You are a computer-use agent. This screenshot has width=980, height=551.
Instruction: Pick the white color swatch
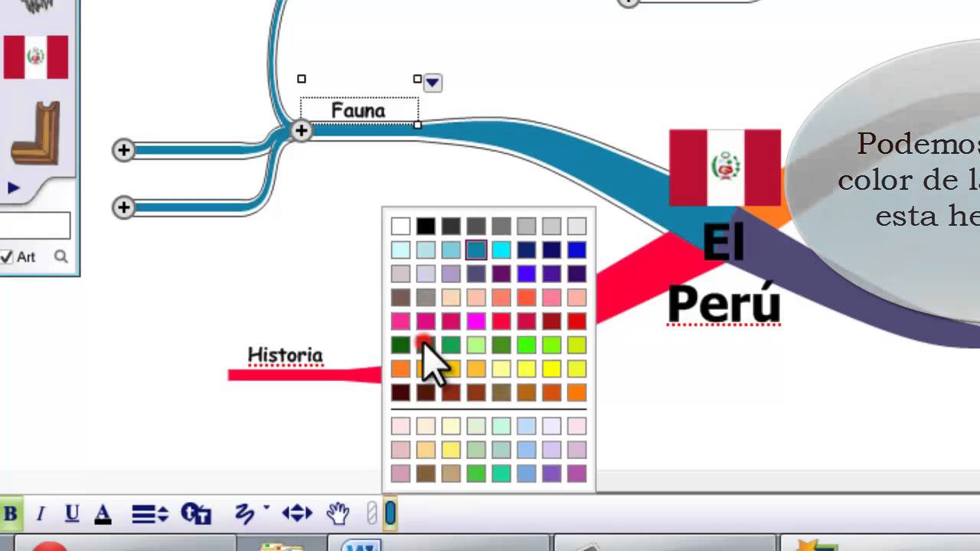[400, 226]
